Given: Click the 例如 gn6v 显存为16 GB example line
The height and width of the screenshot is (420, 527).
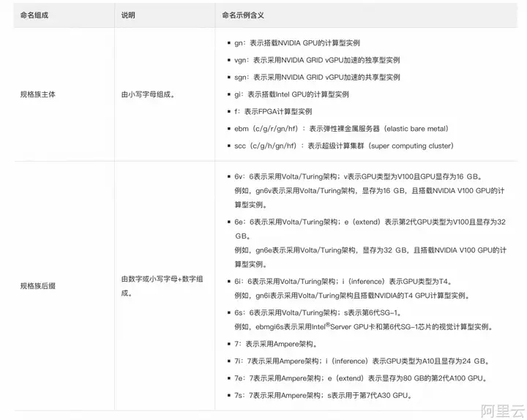Looking at the screenshot, I should [370, 198].
